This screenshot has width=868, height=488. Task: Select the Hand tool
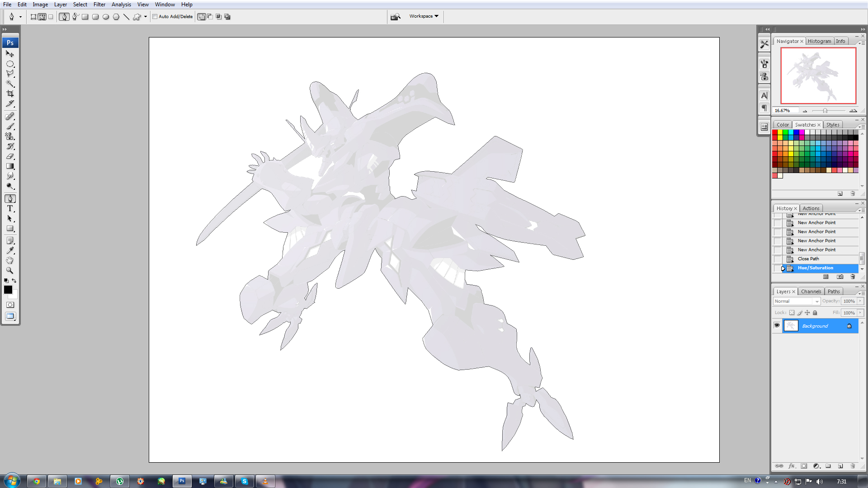(x=10, y=260)
